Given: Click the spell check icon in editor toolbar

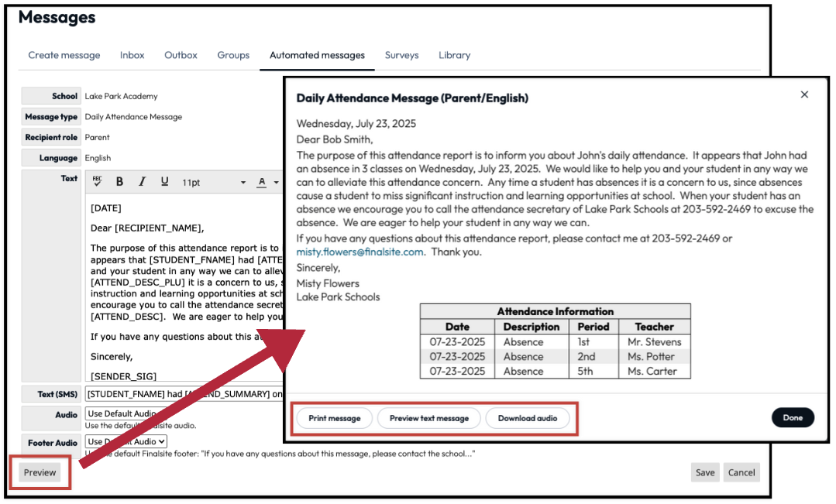Looking at the screenshot, I should pos(97,182).
